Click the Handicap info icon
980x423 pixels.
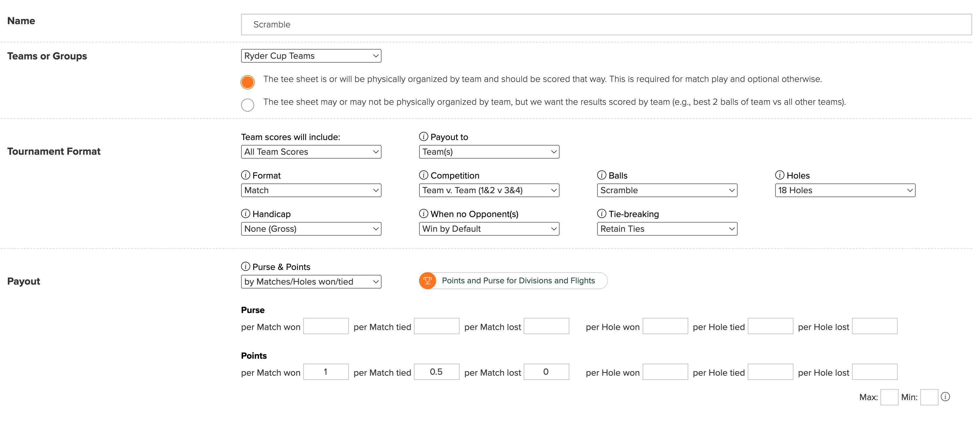coord(245,213)
